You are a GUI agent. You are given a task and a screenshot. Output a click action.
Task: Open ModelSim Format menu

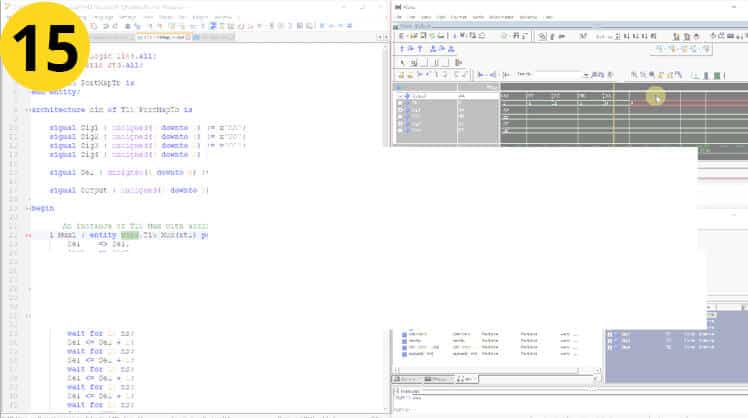(x=458, y=17)
